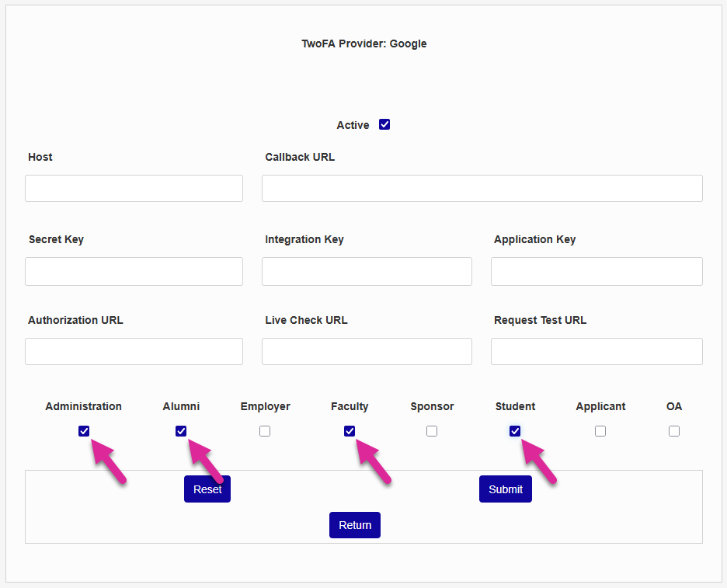Image resolution: width=727 pixels, height=588 pixels.
Task: Enable the OA checkbox
Action: tap(674, 431)
